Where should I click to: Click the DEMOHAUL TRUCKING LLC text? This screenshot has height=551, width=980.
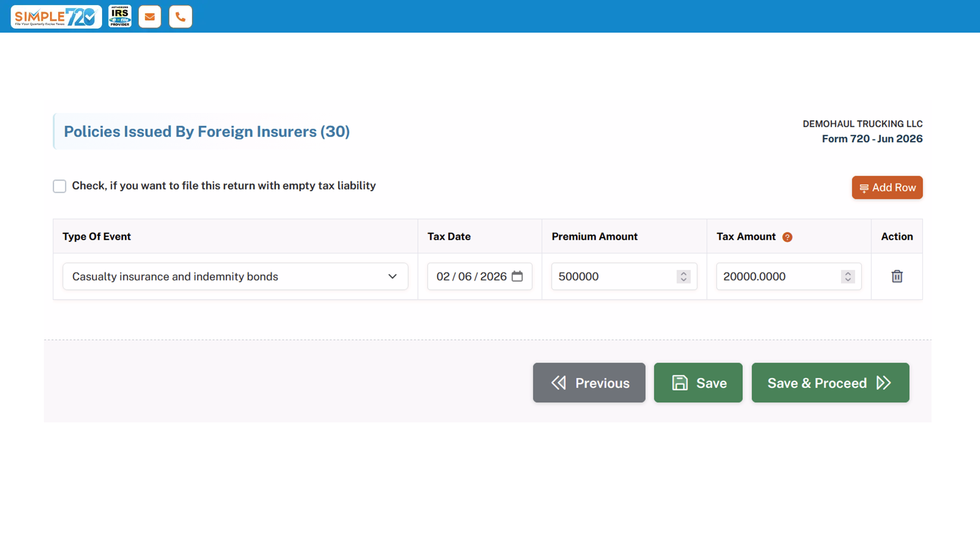point(863,124)
